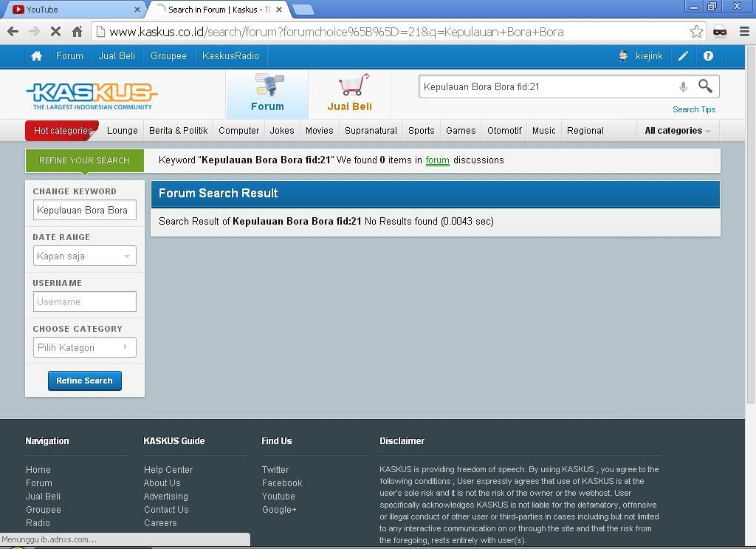This screenshot has width=756, height=549.
Task: Open Supranatural category
Action: pos(371,131)
